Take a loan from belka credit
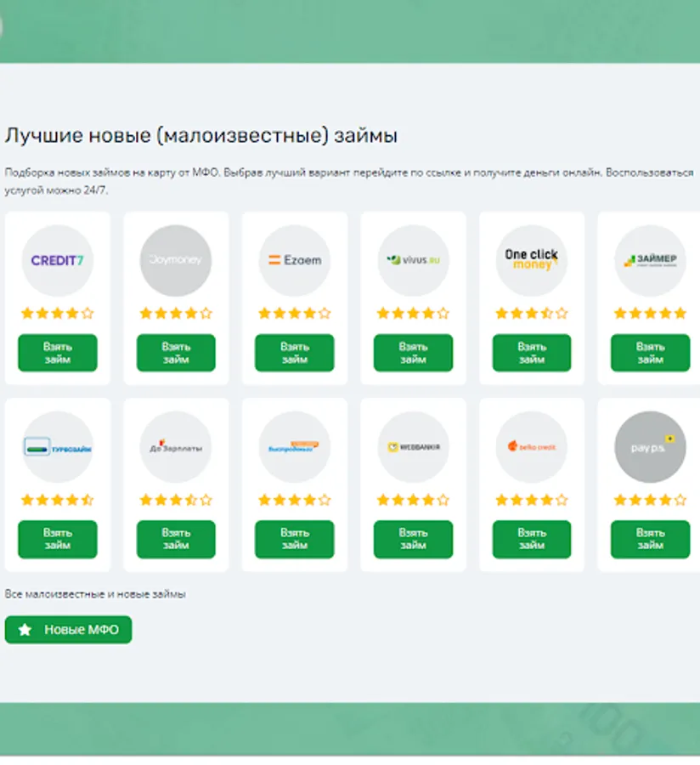This screenshot has height=765, width=700. pos(532,539)
